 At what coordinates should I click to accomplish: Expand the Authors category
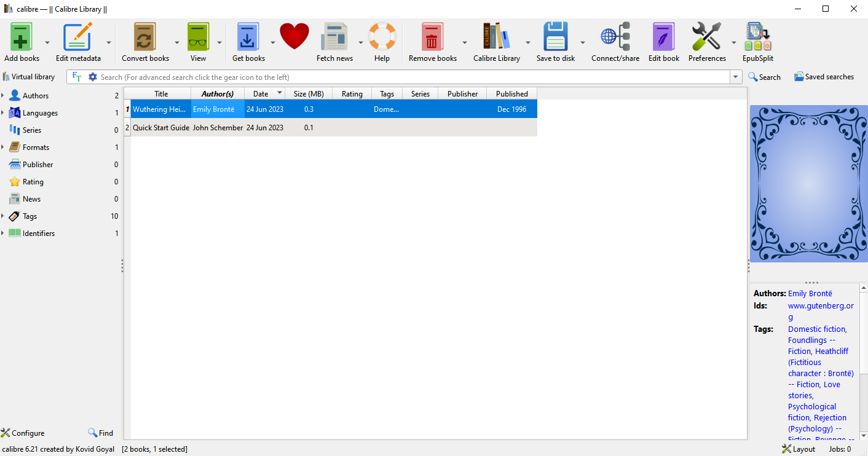(2, 96)
